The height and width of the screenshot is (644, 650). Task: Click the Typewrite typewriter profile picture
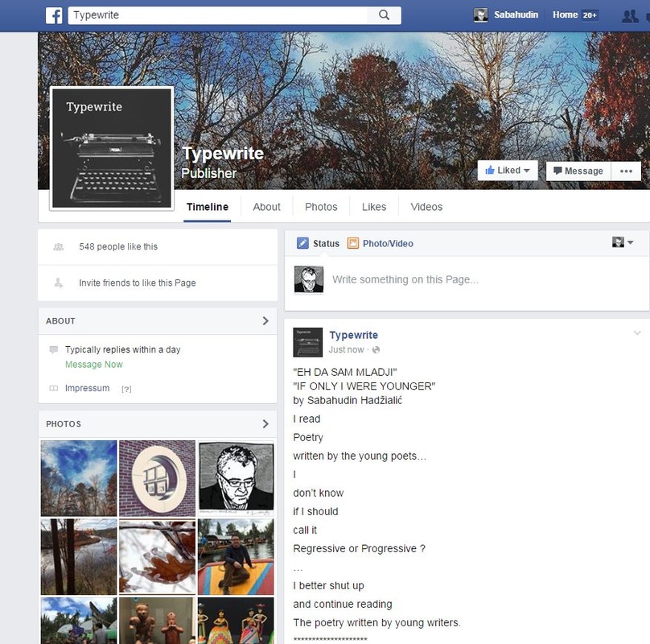pyautogui.click(x=112, y=149)
